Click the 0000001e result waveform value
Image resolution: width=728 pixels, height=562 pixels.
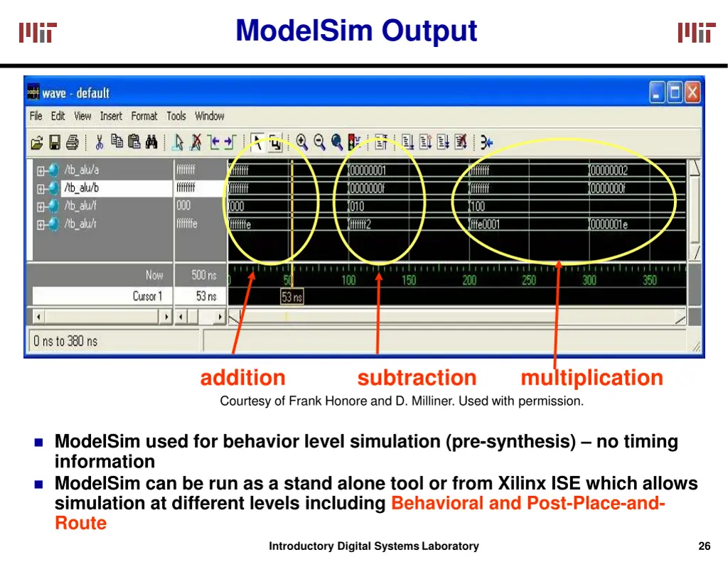tap(609, 225)
